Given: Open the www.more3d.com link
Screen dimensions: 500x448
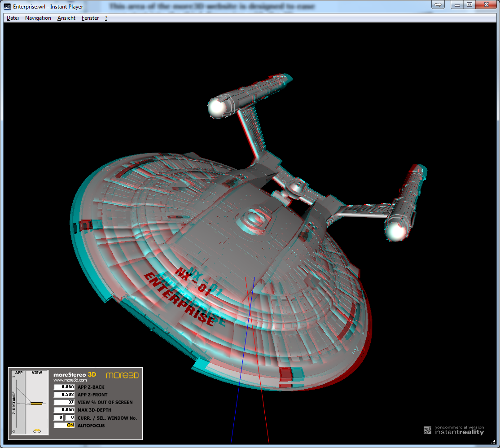Looking at the screenshot, I should pos(70,380).
